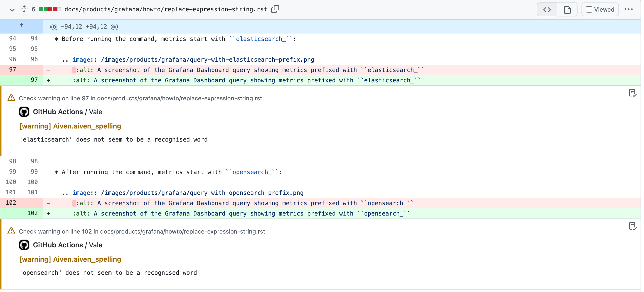Click the warning triangle beside line 102 check
The height and width of the screenshot is (292, 644).
[11, 231]
